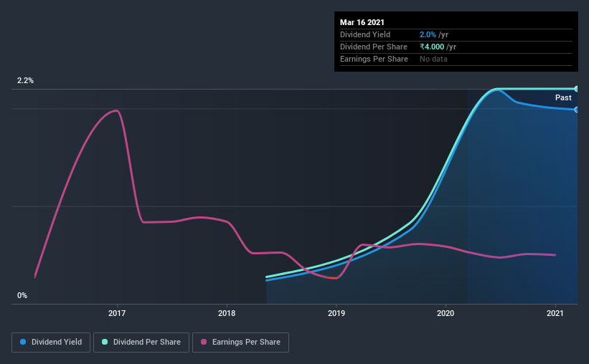
Task: Click the Earnings Per Share tooltip row label
Action: (x=374, y=59)
